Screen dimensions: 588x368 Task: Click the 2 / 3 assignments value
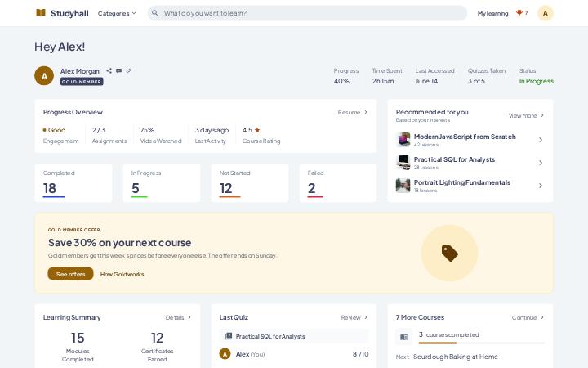99,130
